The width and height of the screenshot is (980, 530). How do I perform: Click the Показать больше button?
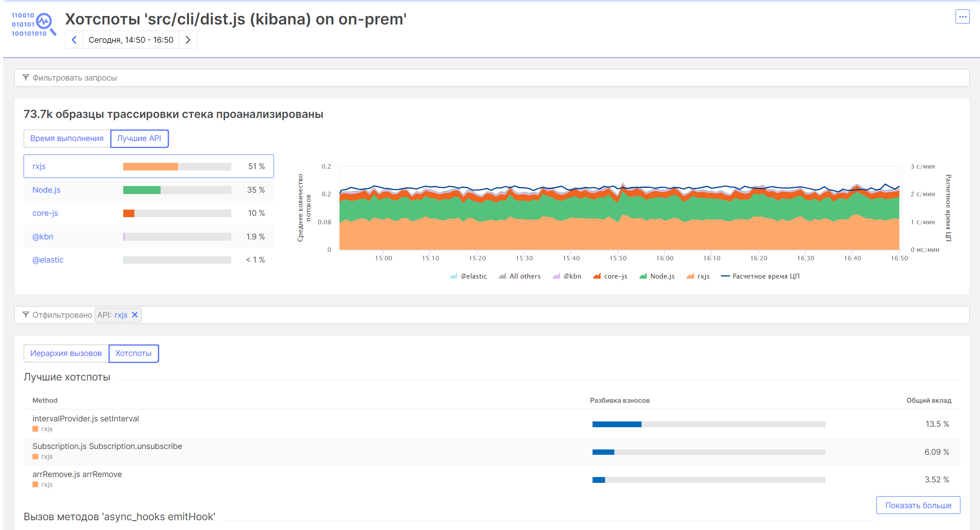point(918,505)
